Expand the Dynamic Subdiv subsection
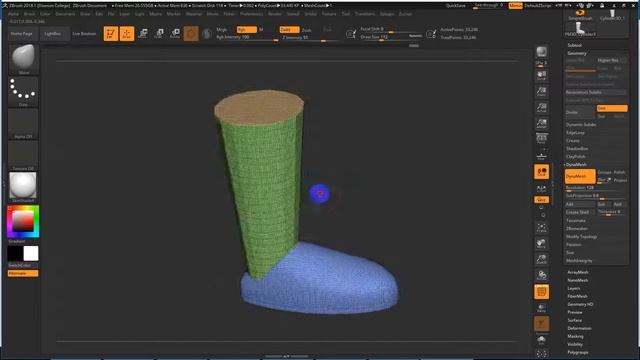This screenshot has width=640, height=360. [x=581, y=124]
